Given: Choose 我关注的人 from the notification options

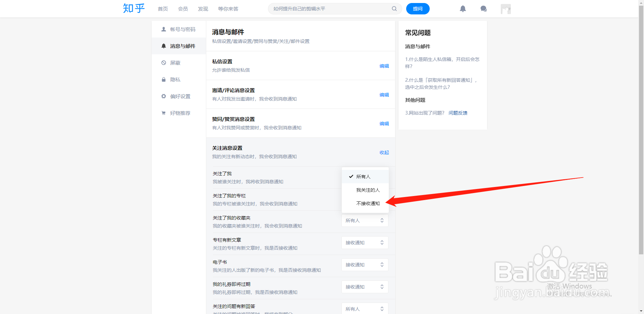Looking at the screenshot, I should pyautogui.click(x=368, y=190).
